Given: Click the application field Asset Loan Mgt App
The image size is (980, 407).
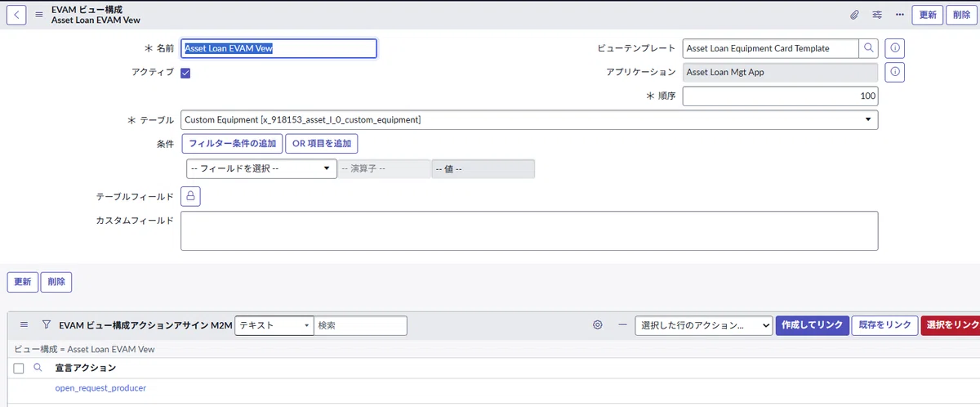Looking at the screenshot, I should (780, 72).
